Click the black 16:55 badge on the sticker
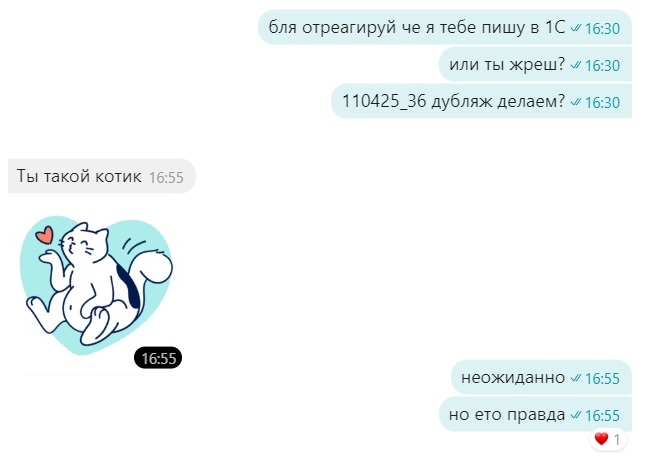Screen dimensions: 648x462 tap(158, 358)
